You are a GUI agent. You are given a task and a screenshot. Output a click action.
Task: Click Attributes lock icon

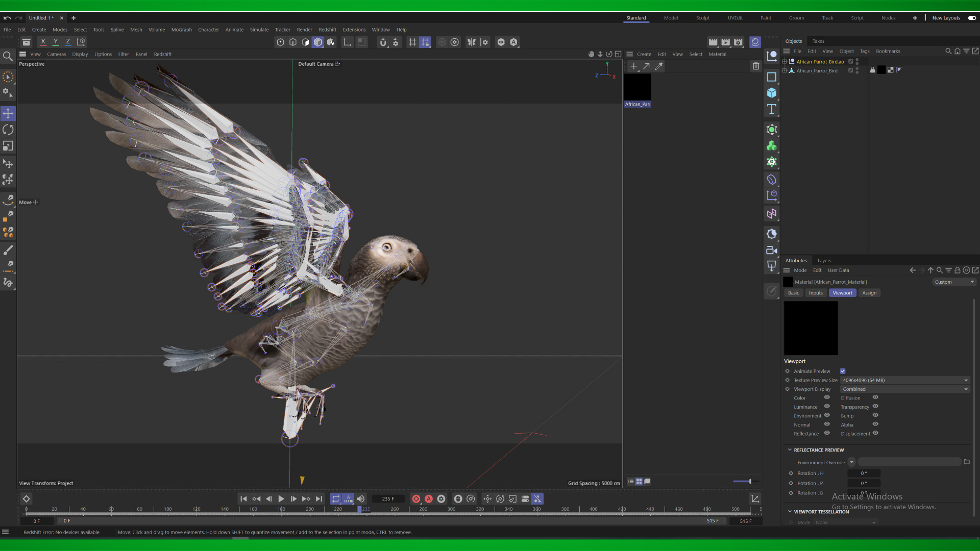click(958, 270)
